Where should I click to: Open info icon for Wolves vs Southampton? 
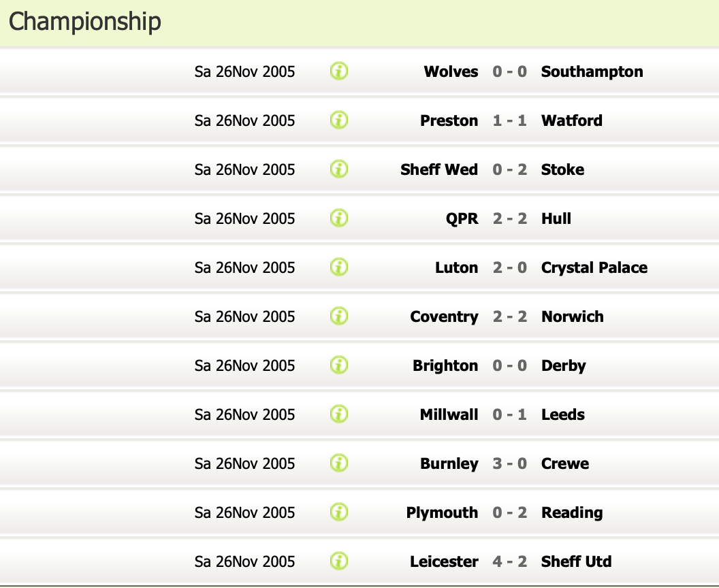339,71
